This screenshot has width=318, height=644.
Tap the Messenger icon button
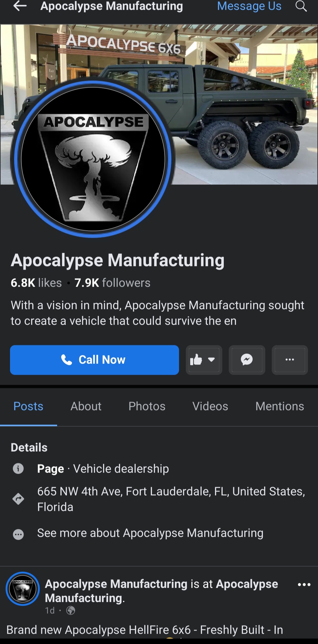247,360
